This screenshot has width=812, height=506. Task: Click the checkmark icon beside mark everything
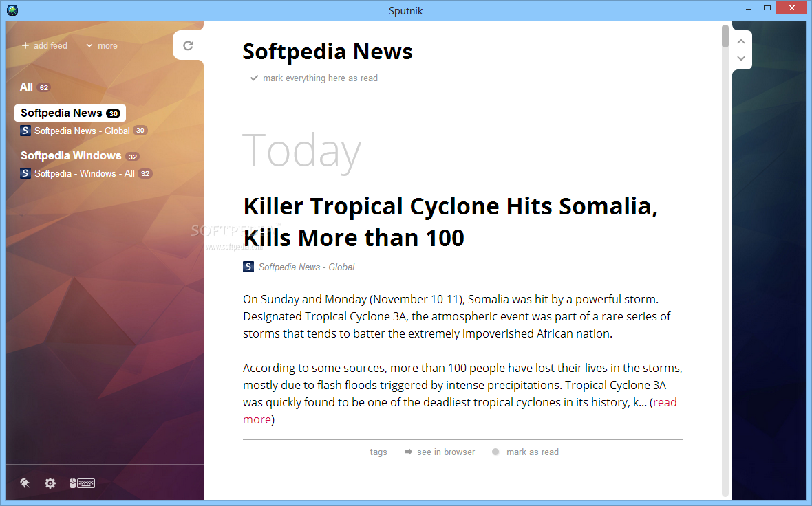pyautogui.click(x=255, y=78)
